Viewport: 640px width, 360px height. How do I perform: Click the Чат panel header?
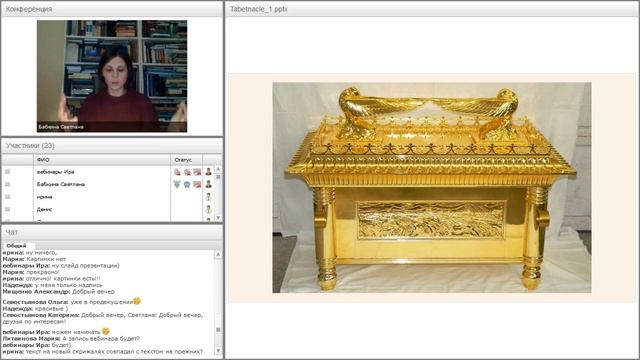(112, 232)
